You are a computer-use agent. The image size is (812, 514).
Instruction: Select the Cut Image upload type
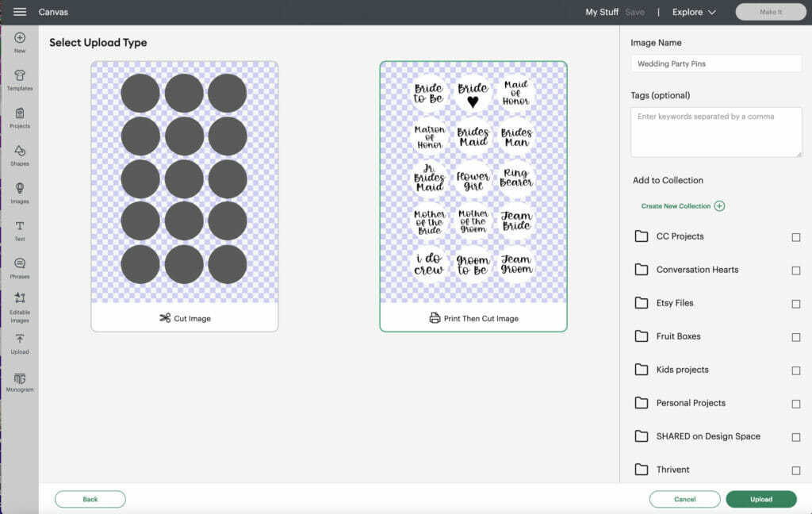185,197
